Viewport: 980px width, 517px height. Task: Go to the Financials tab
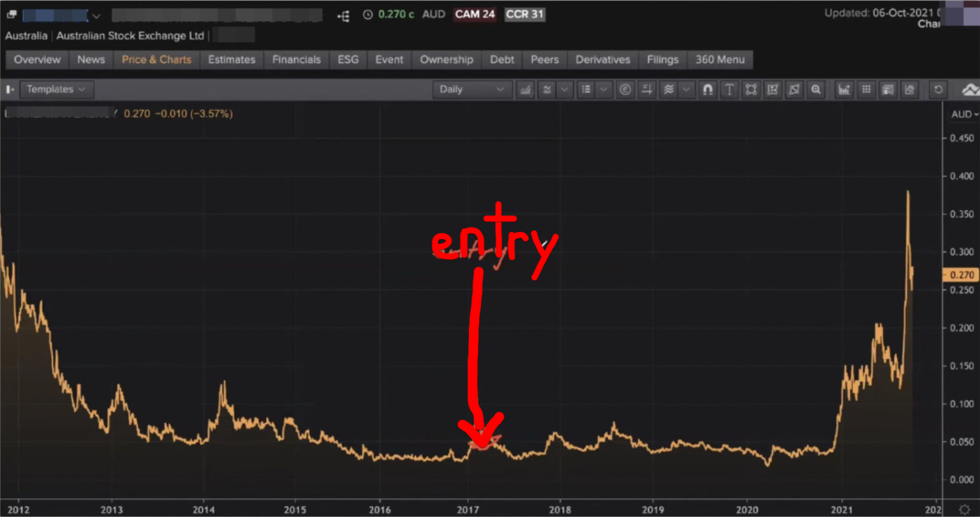(x=297, y=59)
